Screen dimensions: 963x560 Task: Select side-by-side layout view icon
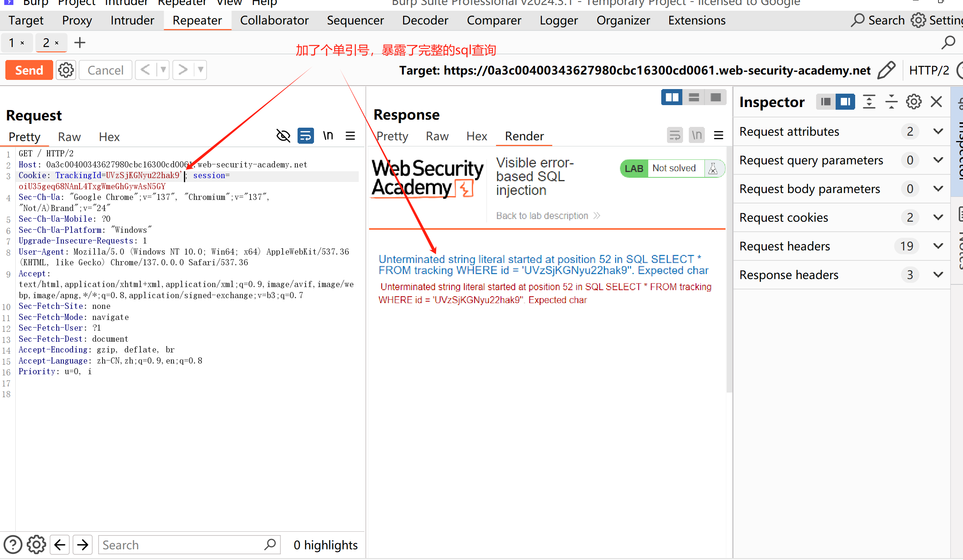672,97
